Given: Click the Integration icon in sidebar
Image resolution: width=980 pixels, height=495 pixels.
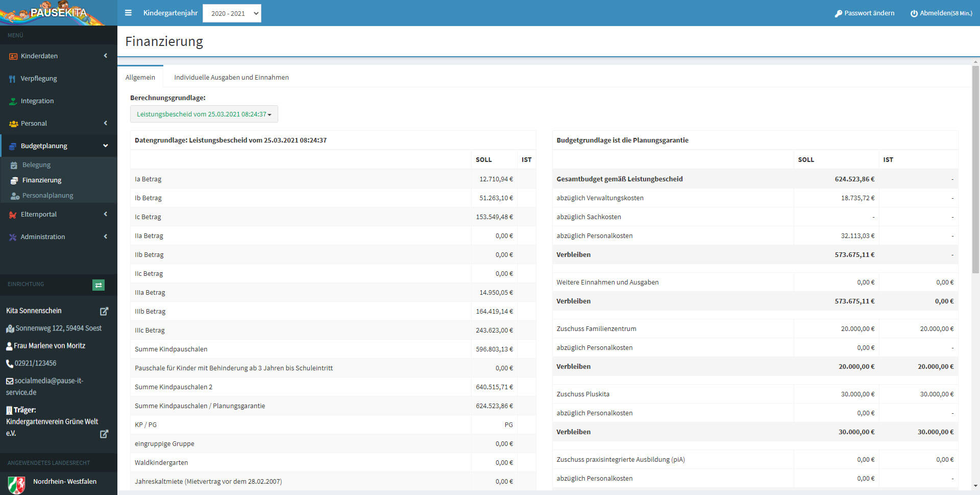Looking at the screenshot, I should (x=13, y=101).
